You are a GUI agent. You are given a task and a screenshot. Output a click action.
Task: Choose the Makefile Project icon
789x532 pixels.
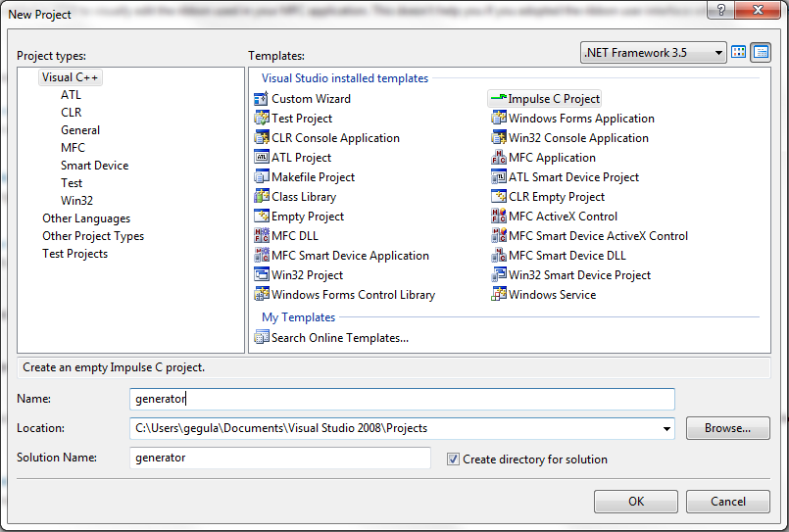click(x=261, y=177)
